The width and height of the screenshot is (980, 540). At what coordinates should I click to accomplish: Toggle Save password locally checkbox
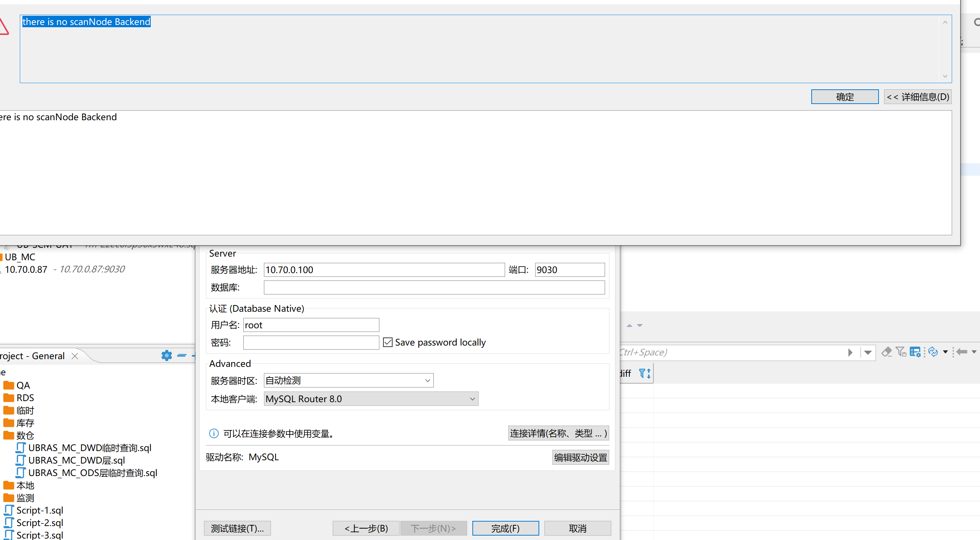tap(388, 342)
